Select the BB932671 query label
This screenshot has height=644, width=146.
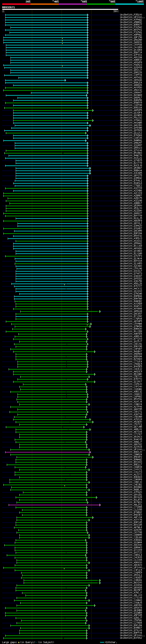tap(8, 8)
